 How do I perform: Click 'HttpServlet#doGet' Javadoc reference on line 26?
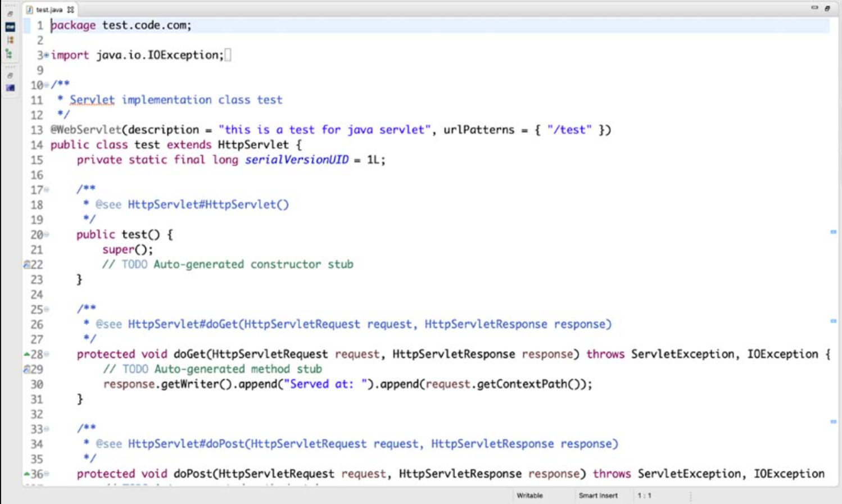[x=183, y=325]
